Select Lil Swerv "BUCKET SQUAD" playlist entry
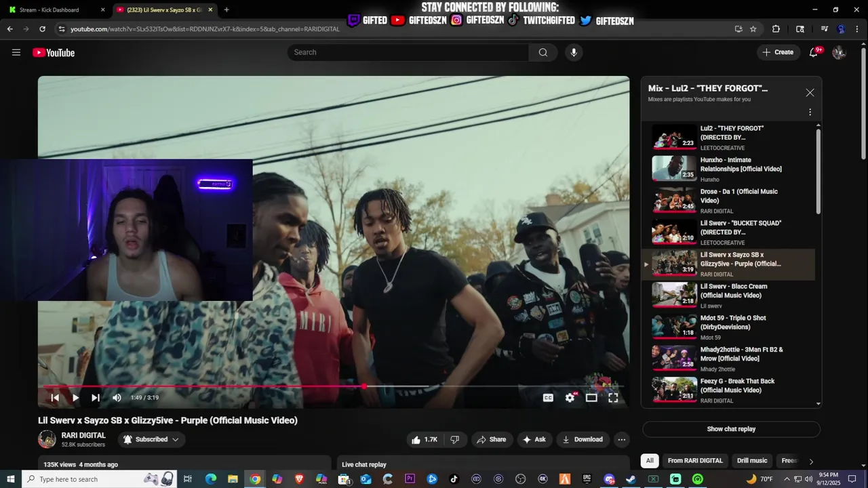 729,232
